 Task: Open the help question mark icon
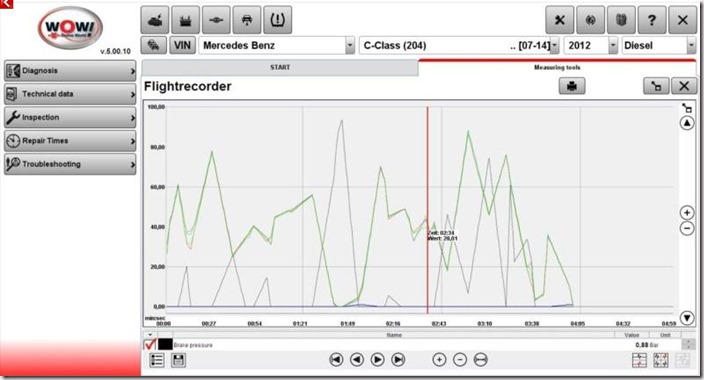click(x=652, y=20)
